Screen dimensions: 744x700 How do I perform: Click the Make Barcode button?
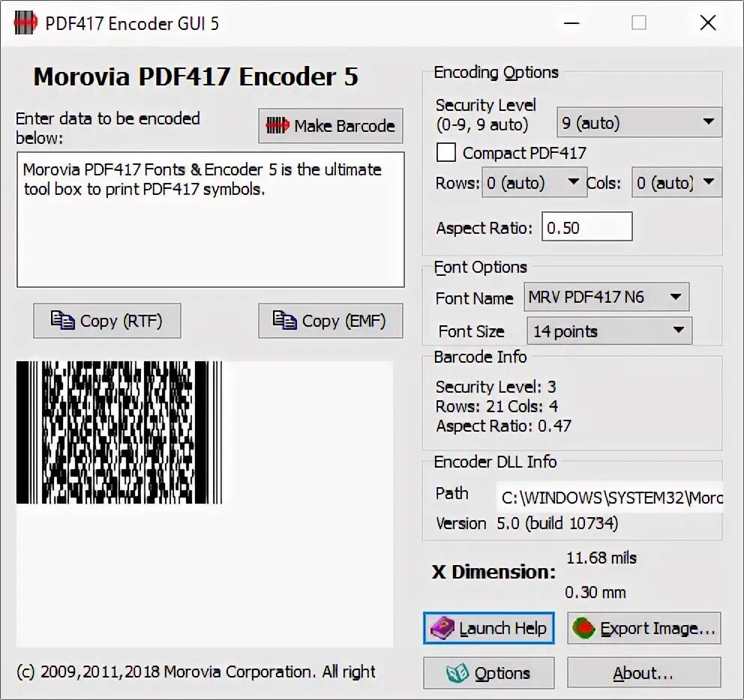tap(331, 126)
